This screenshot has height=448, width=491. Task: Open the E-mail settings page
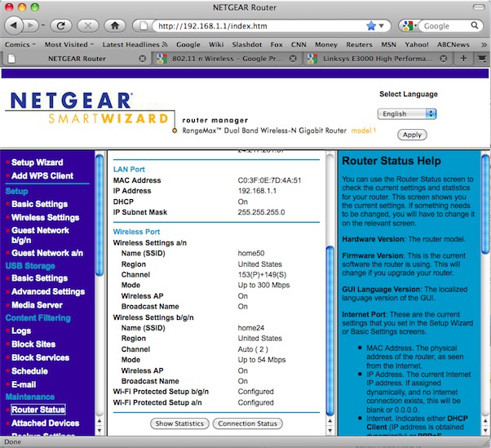click(24, 384)
